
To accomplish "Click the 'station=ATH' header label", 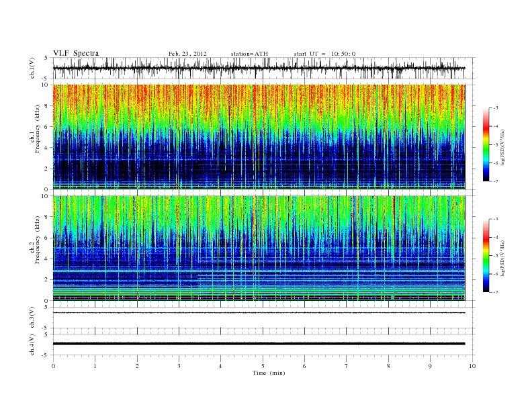I will 249,54.
